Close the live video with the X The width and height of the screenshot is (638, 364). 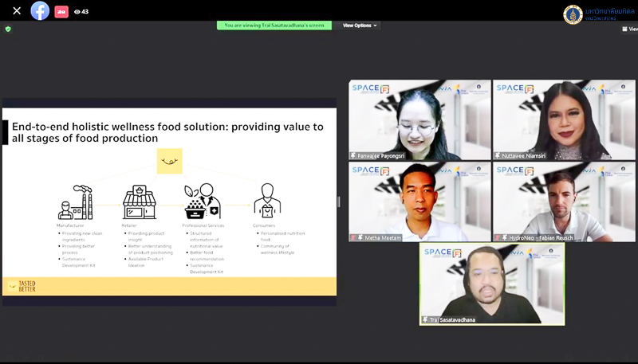pyautogui.click(x=17, y=11)
